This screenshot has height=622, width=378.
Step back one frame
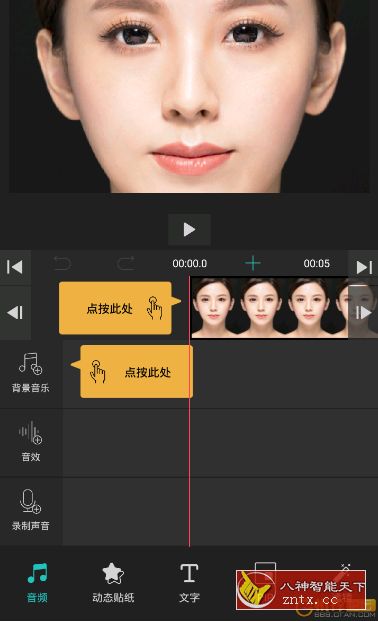tap(15, 313)
